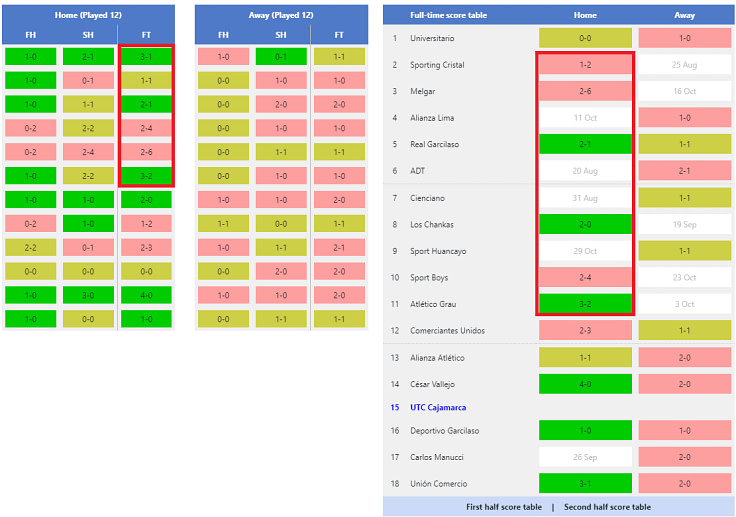Click Cienciano home fixture date 31 Aug

click(x=585, y=198)
